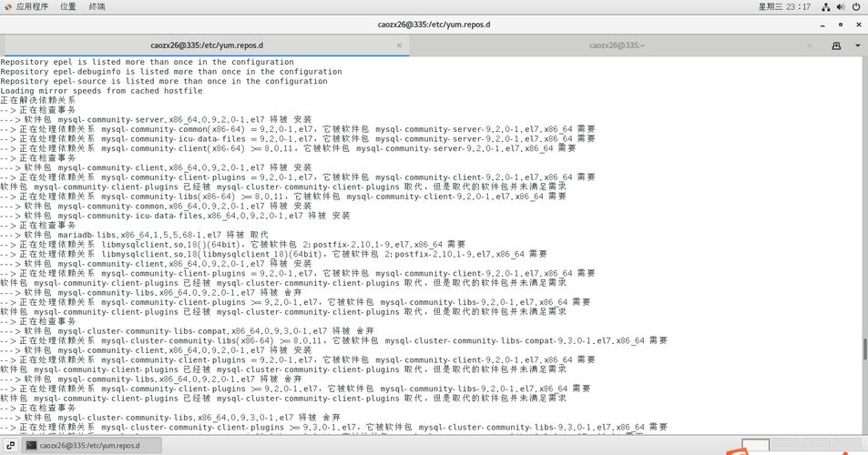Close the caozx26@335:~ tab
Screen dimensions: 868x455
pyautogui.click(x=810, y=45)
